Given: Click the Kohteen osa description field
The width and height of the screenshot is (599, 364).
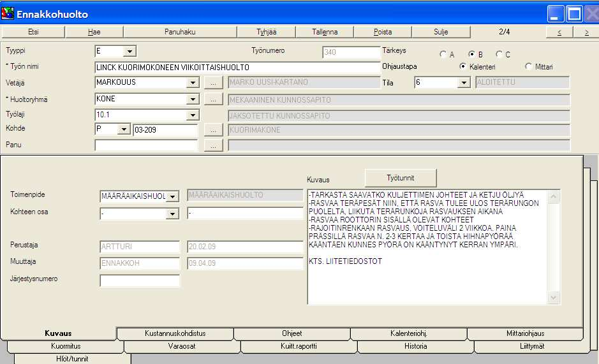Looking at the screenshot, I should [245, 213].
